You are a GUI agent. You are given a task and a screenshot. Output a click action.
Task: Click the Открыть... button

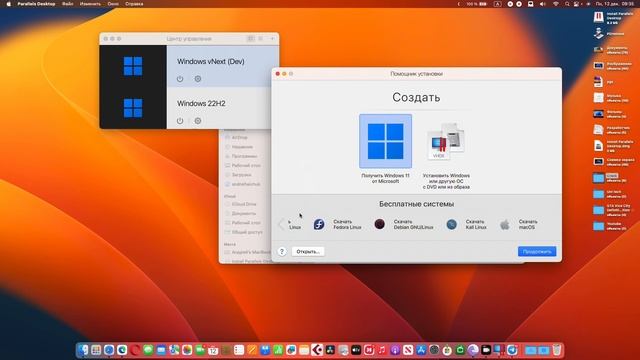[308, 251]
